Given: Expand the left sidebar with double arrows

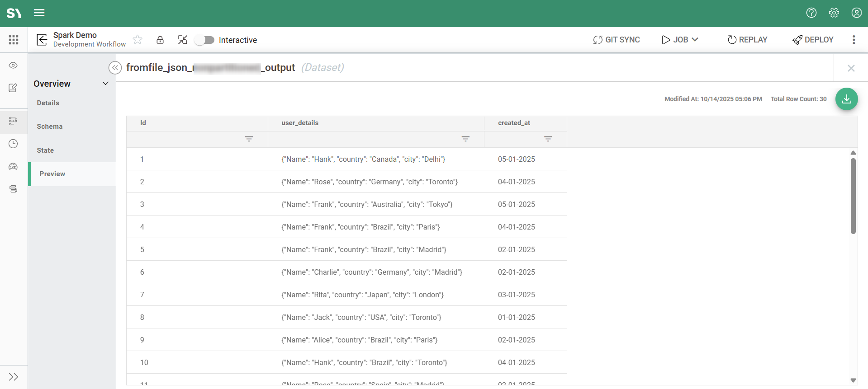Looking at the screenshot, I should (x=14, y=377).
